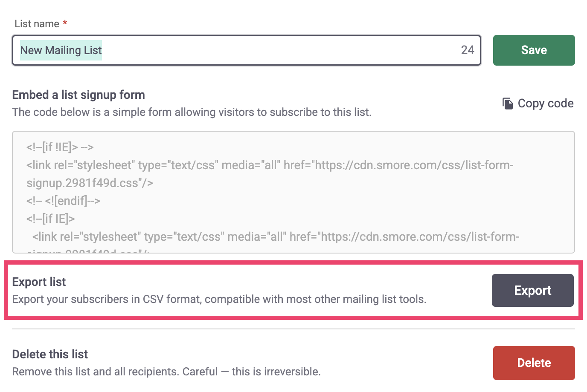Click the List name label
This screenshot has height=392, width=587.
tap(37, 24)
